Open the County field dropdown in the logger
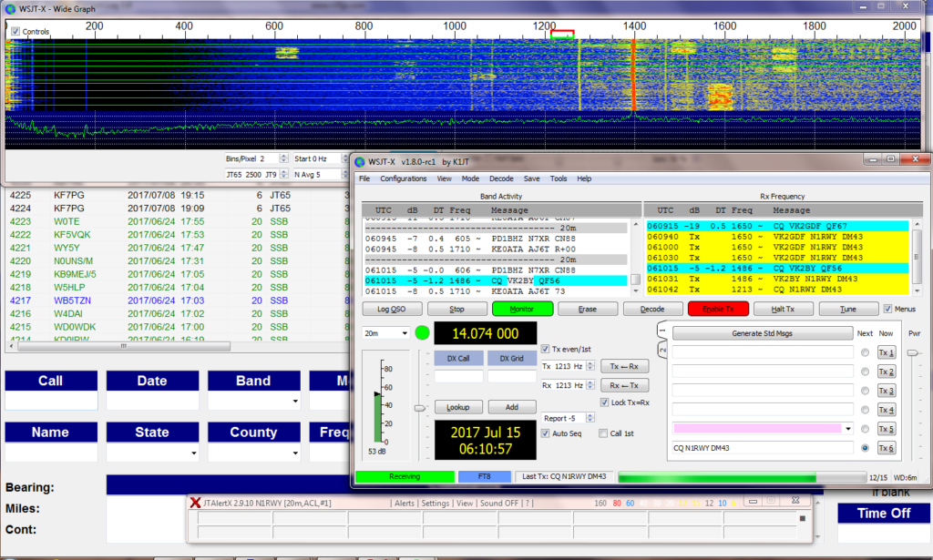Screen dimensions: 933x560 [295, 453]
